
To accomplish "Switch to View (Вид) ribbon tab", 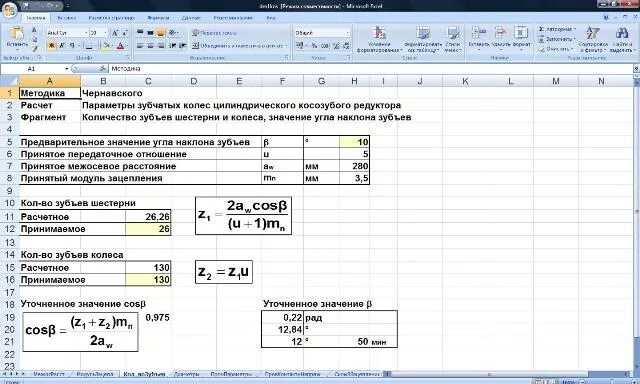I will [271, 18].
